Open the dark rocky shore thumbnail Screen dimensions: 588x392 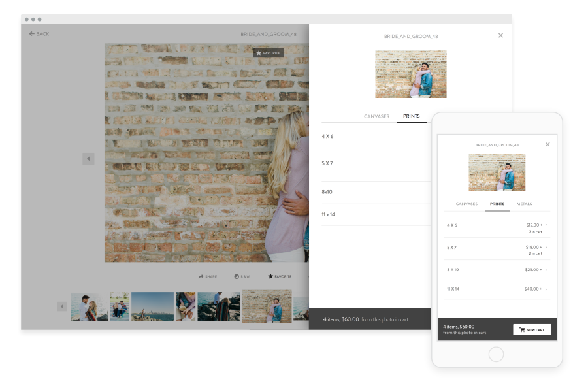[219, 306]
